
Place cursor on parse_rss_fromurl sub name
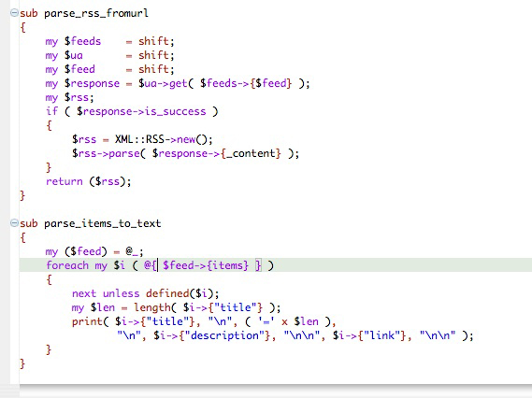click(x=96, y=13)
